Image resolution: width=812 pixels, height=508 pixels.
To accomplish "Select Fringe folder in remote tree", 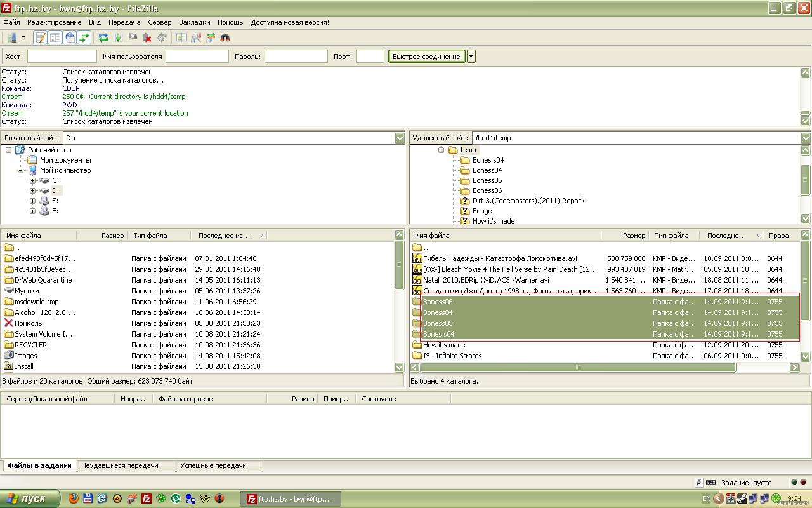I will click(482, 211).
